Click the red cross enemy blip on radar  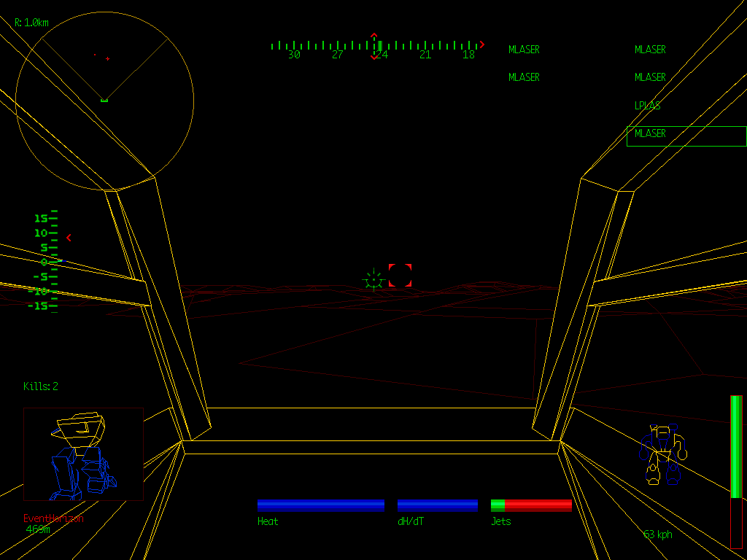tap(107, 58)
